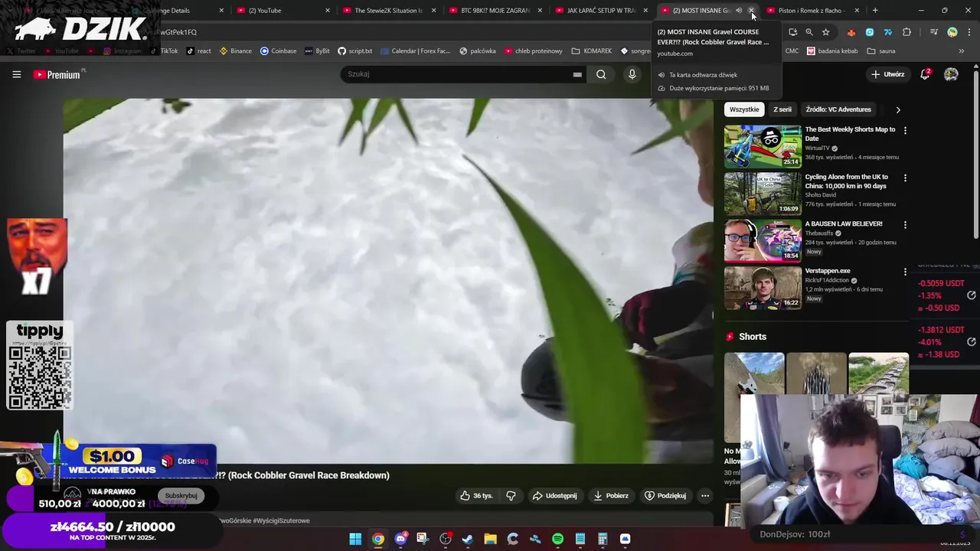980x551 pixels.
Task: Open File Explorer from the taskbar
Action: tap(490, 539)
